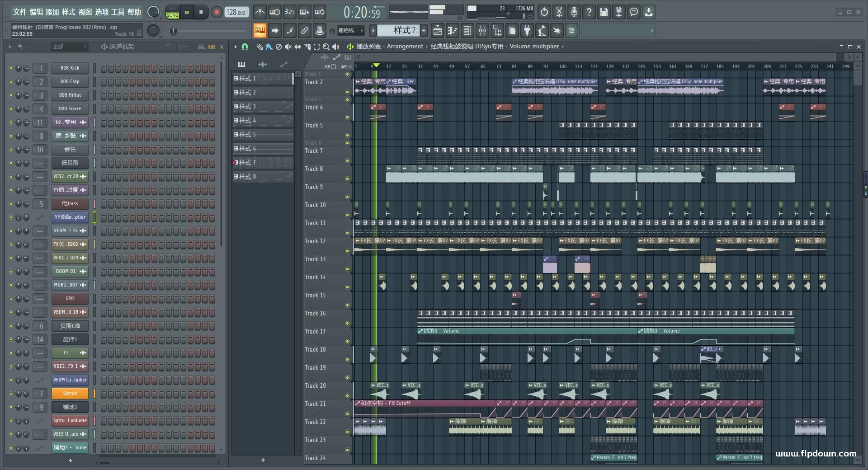This screenshot has width=868, height=470.
Task: Select 样式 3 in the pattern picker
Action: [263, 107]
